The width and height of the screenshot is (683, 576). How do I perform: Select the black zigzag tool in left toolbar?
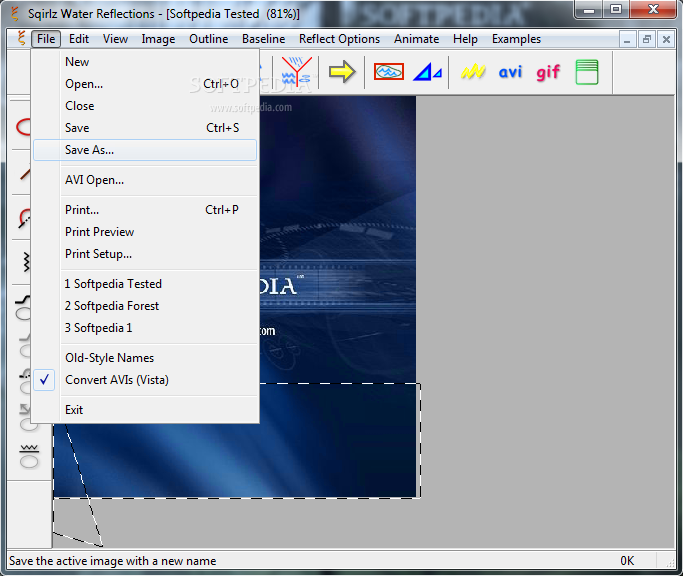(26, 262)
